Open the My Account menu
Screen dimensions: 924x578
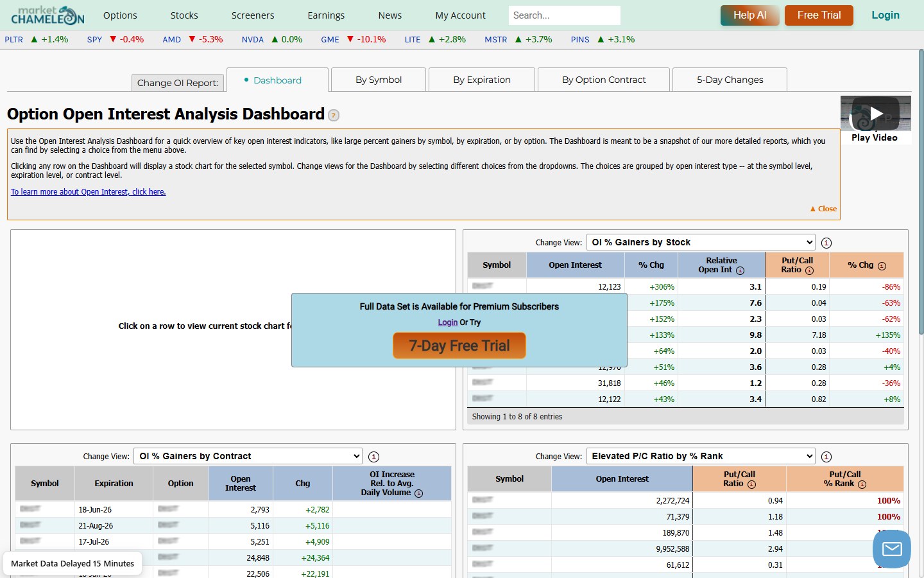pyautogui.click(x=460, y=15)
